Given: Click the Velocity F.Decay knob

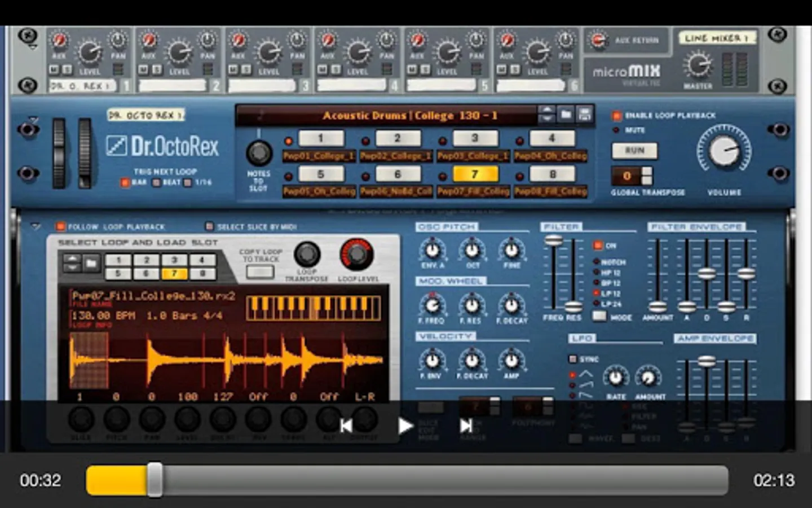Looking at the screenshot, I should pos(472,360).
